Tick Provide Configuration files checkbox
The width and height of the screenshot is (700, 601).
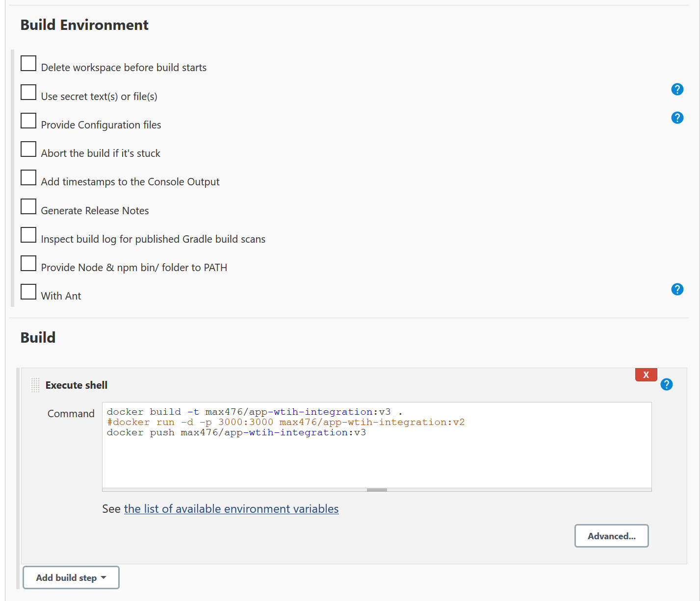(28, 121)
